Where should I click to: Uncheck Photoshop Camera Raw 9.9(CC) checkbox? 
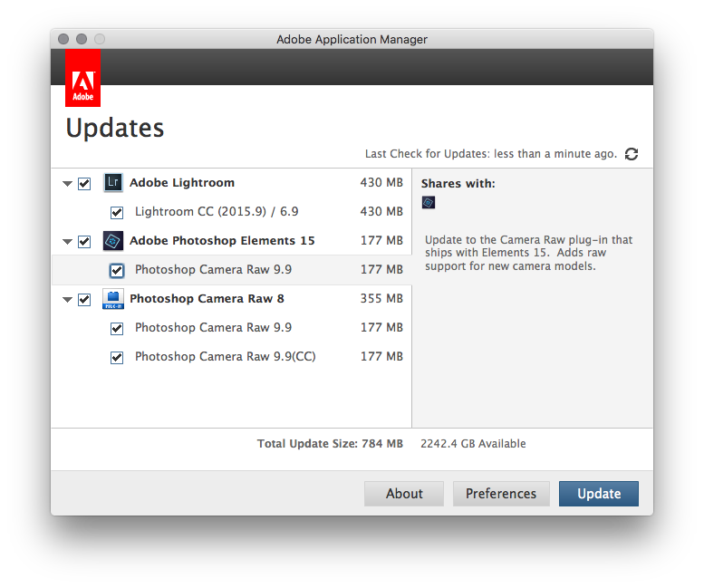tap(117, 357)
